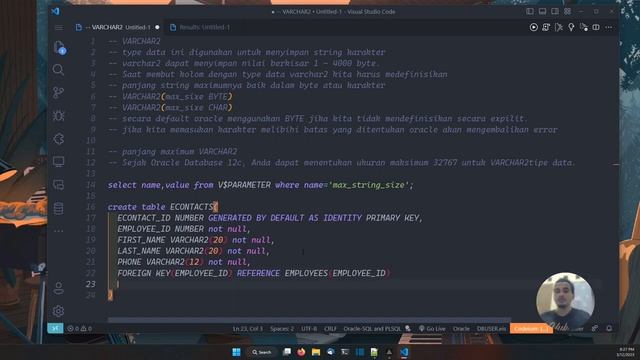Click the FIRST_NAME VARCHAR2(20) line
The height and width of the screenshot is (360, 640).
coord(196,240)
